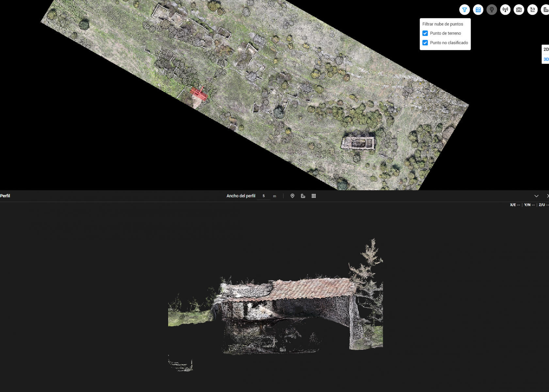Uncheck the Punto no clasificado checkbox
The height and width of the screenshot is (392, 549).
(x=425, y=43)
